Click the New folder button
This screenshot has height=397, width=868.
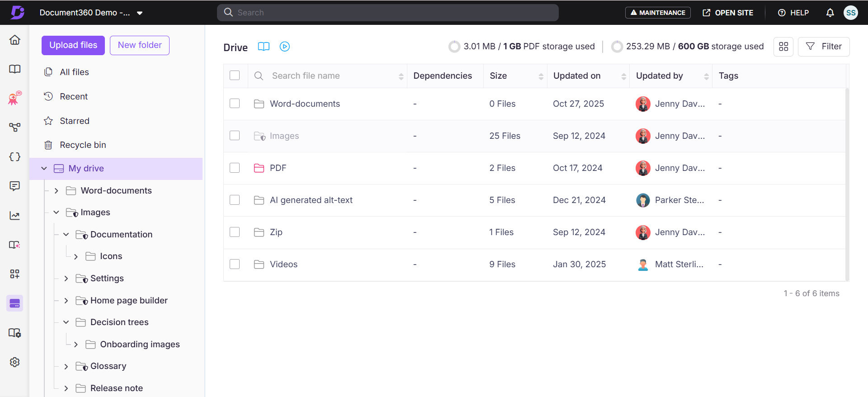point(140,45)
